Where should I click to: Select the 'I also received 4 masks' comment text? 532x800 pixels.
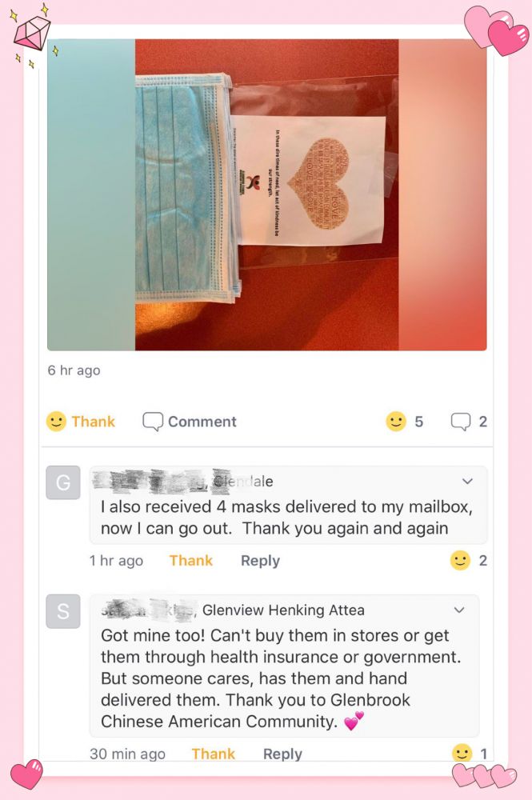pyautogui.click(x=286, y=518)
